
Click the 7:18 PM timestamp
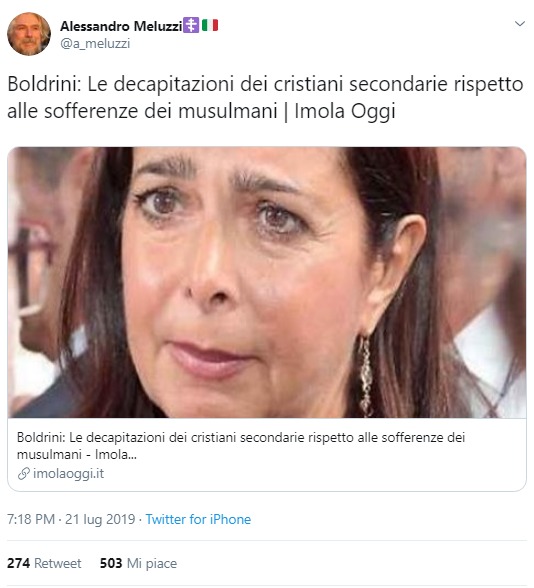pyautogui.click(x=31, y=519)
